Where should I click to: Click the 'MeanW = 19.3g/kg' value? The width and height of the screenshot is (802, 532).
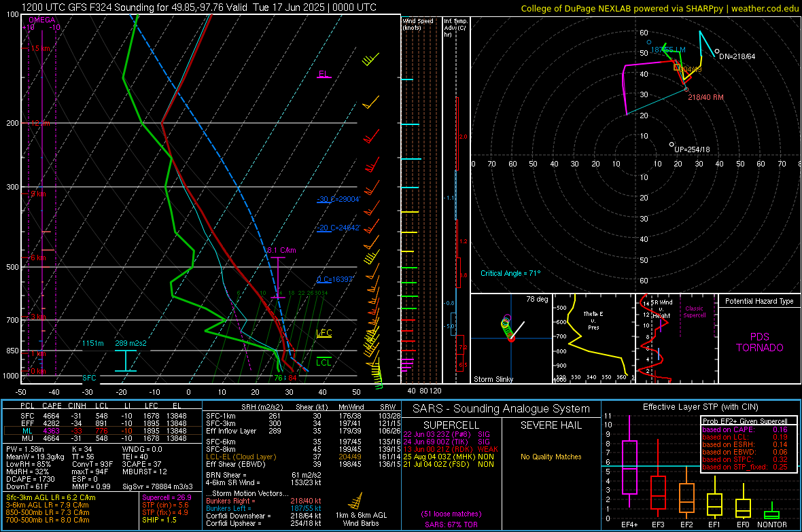[x=35, y=457]
